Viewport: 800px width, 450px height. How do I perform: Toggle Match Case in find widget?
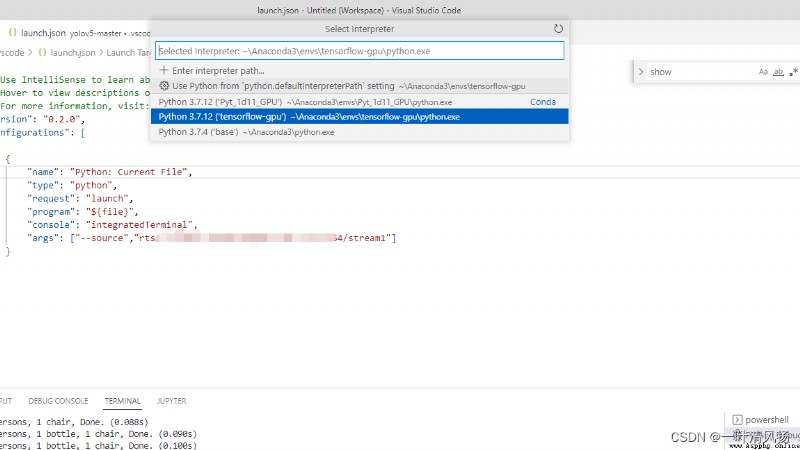coord(763,72)
